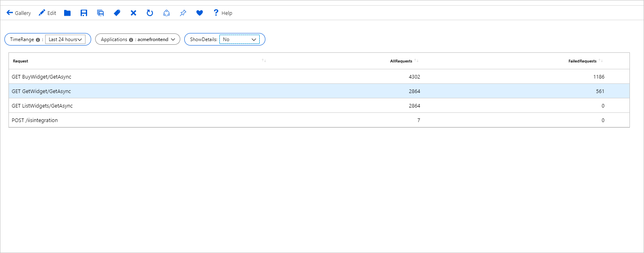Click the heart feedback icon

(x=200, y=13)
